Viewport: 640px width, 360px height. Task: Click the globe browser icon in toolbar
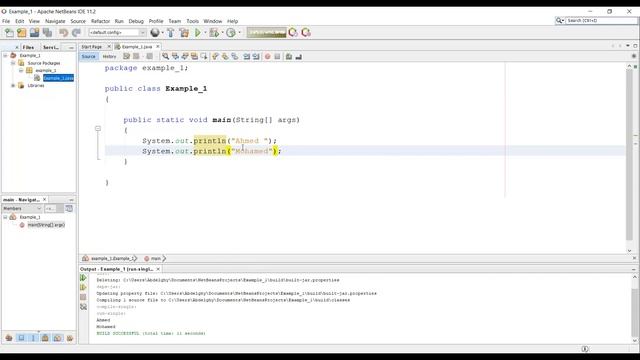(155, 33)
